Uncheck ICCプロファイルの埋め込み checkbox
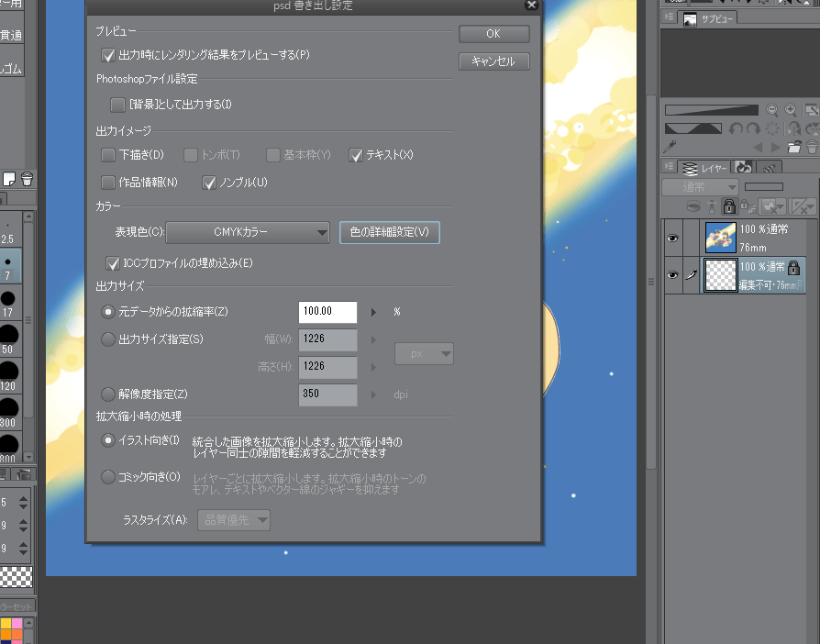Viewport: 820px width, 644px height. tap(114, 263)
